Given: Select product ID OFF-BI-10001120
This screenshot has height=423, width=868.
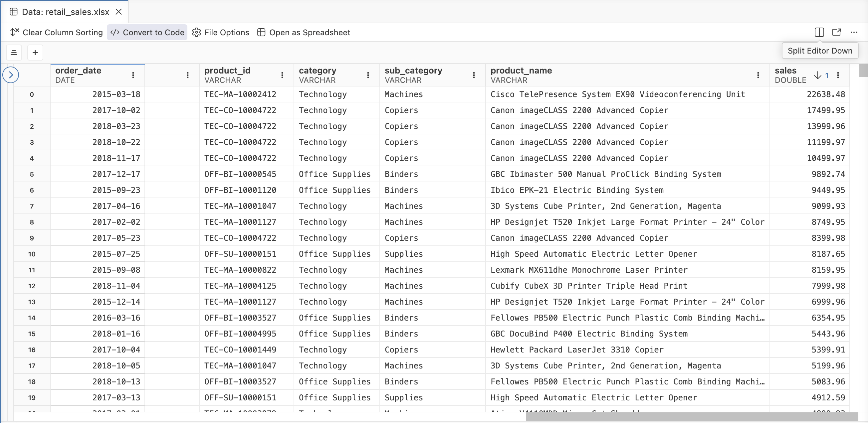Looking at the screenshot, I should click(x=246, y=190).
